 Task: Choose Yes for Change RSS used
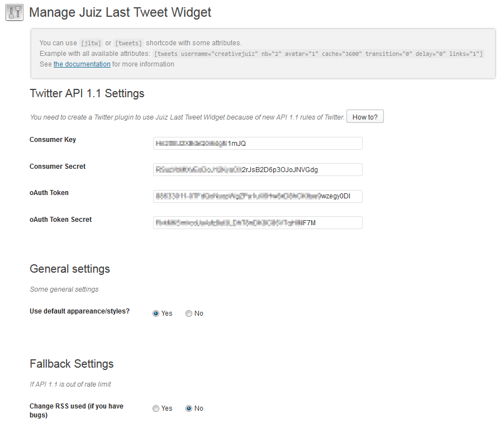[x=156, y=408]
